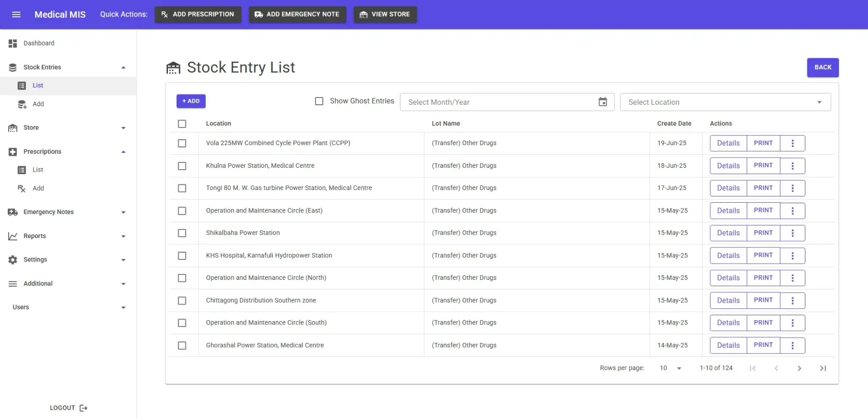
Task: Change rows per page dropdown
Action: [670, 369]
